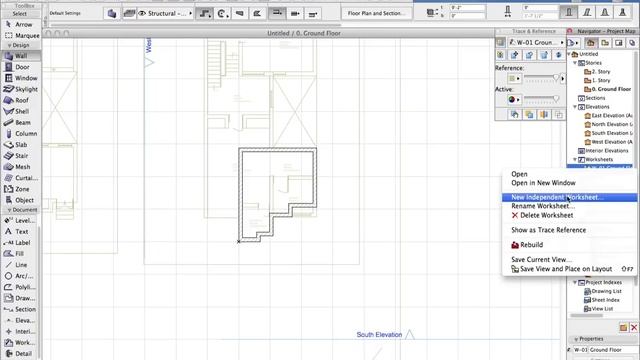Click New Independent Worksheet menu entry
This screenshot has height=360, width=640.
(569, 198)
